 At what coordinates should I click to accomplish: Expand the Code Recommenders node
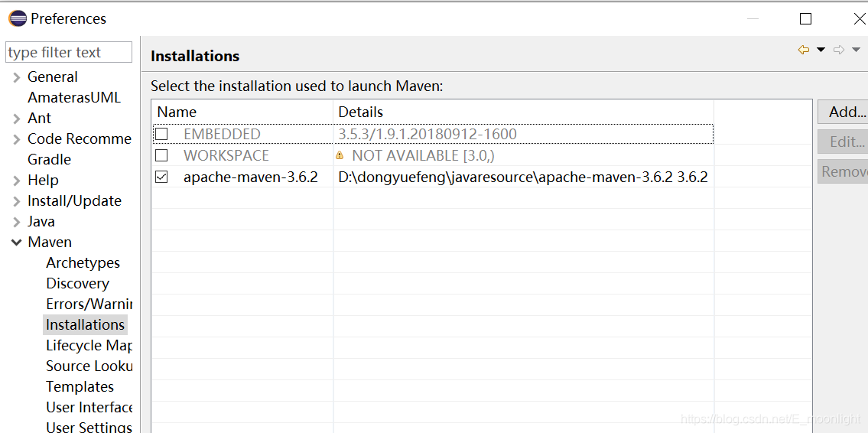(x=17, y=139)
